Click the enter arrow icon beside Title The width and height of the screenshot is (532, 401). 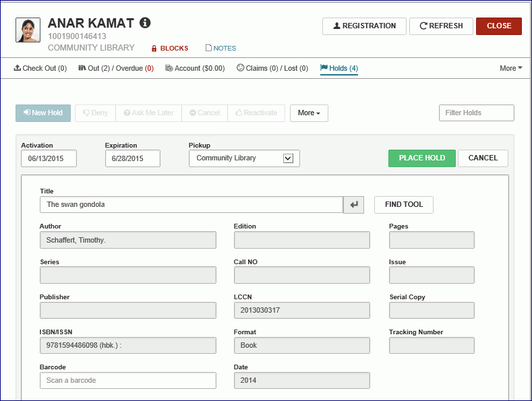[x=353, y=205]
